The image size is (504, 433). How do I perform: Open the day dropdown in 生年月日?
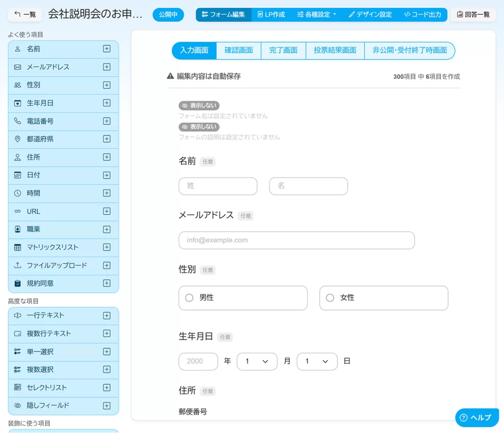pos(317,361)
